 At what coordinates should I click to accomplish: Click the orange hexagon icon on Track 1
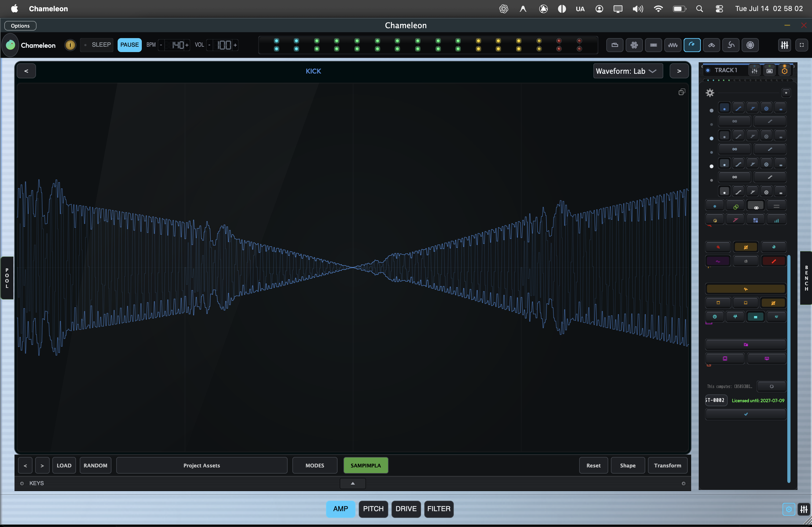(x=784, y=71)
